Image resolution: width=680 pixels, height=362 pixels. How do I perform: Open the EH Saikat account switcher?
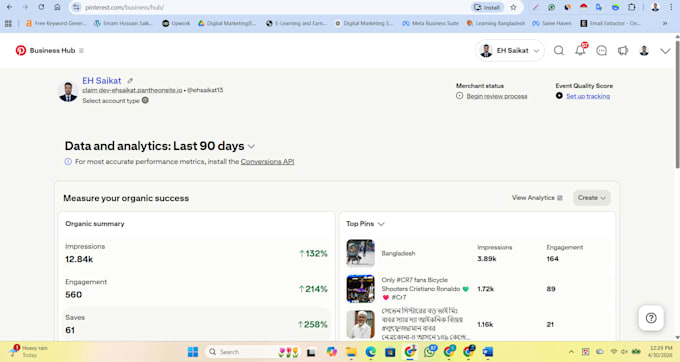click(x=510, y=51)
